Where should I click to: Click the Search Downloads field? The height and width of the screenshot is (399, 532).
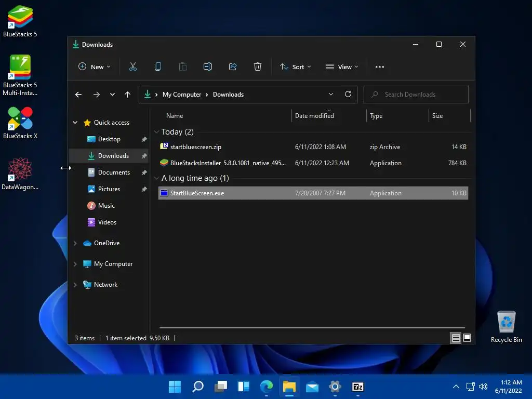click(416, 95)
